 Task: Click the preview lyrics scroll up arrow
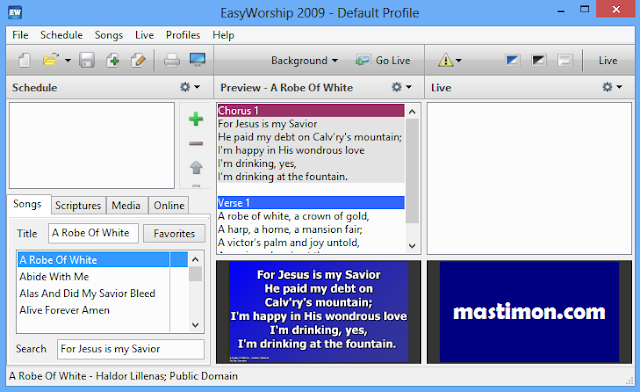point(412,111)
